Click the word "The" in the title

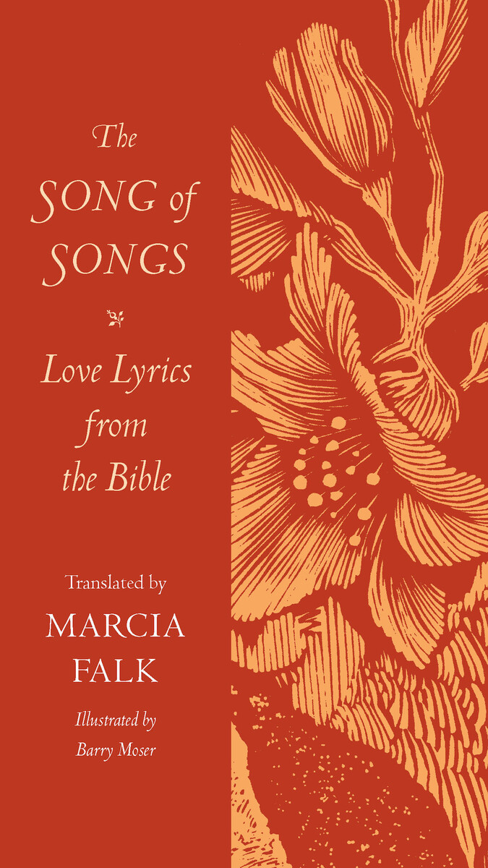(x=115, y=137)
